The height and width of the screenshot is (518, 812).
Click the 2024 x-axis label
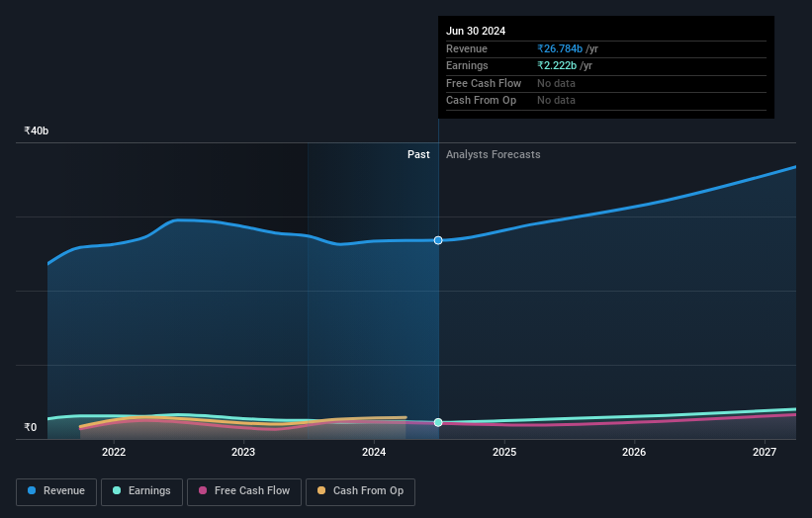tap(374, 452)
